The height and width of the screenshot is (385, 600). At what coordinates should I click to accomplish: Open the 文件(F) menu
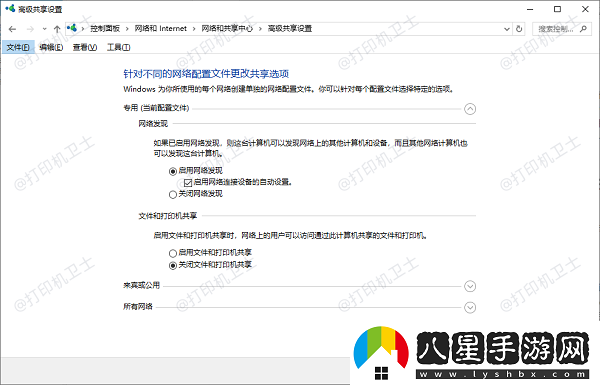tap(18, 47)
